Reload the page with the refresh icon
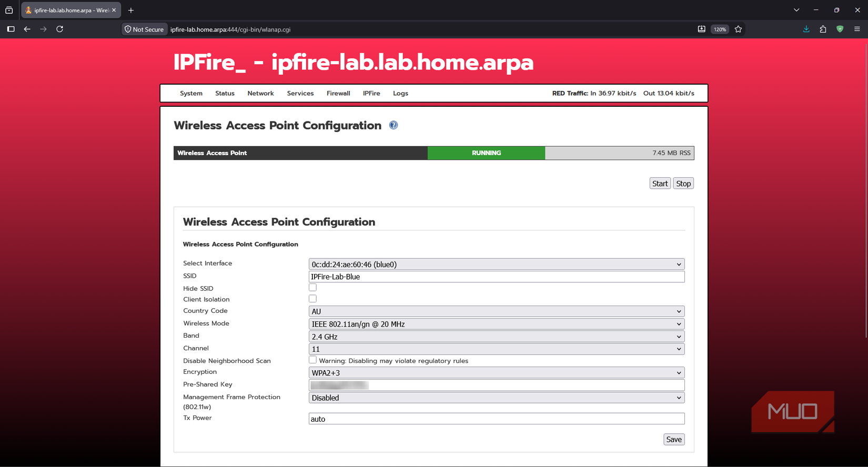Screen dimensions: 868x467 click(x=60, y=29)
